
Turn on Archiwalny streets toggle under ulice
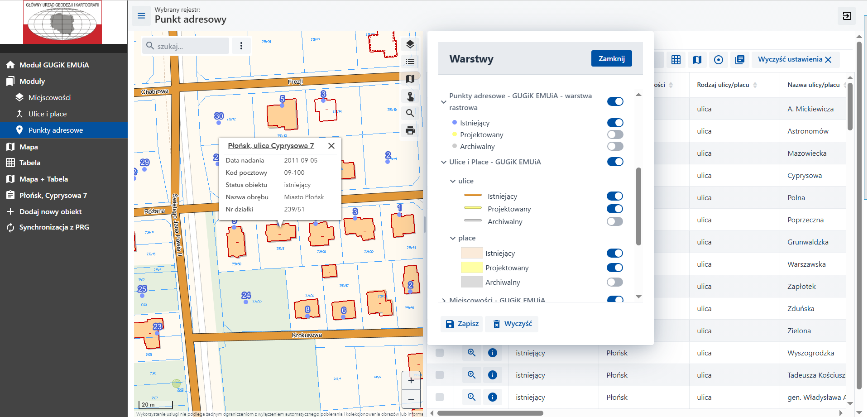[x=615, y=221]
